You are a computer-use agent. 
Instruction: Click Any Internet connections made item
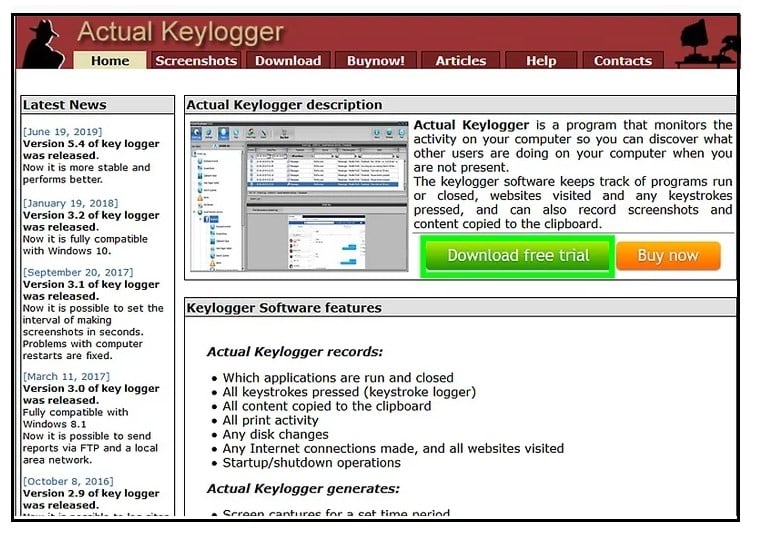click(x=393, y=449)
